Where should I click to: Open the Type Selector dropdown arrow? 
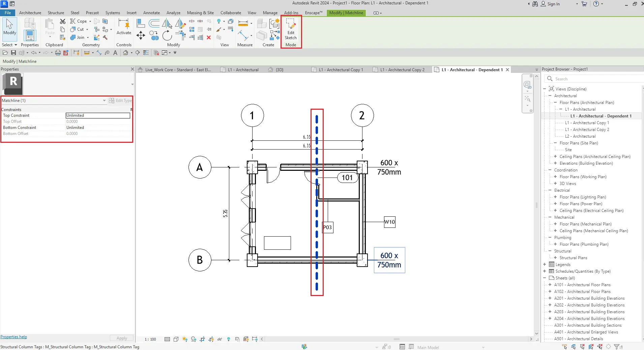[x=132, y=84]
